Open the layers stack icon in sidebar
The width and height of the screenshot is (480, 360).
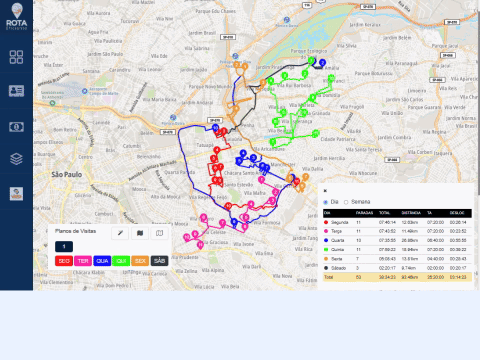[16, 159]
